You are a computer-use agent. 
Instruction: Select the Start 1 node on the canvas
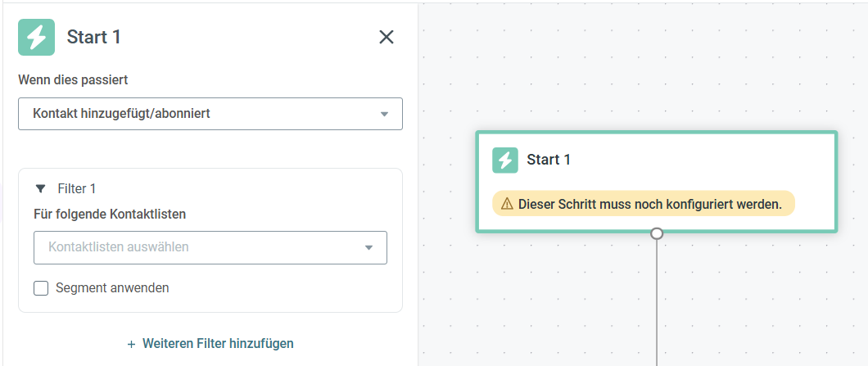pyautogui.click(x=656, y=182)
